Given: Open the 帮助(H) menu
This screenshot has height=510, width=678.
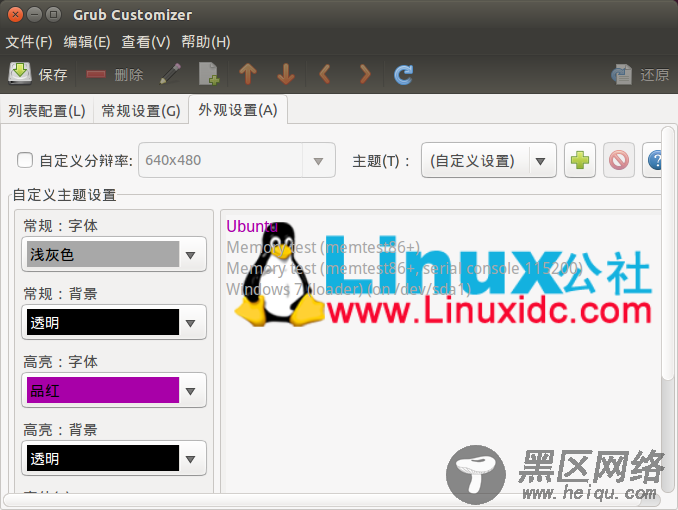Looking at the screenshot, I should coord(205,42).
